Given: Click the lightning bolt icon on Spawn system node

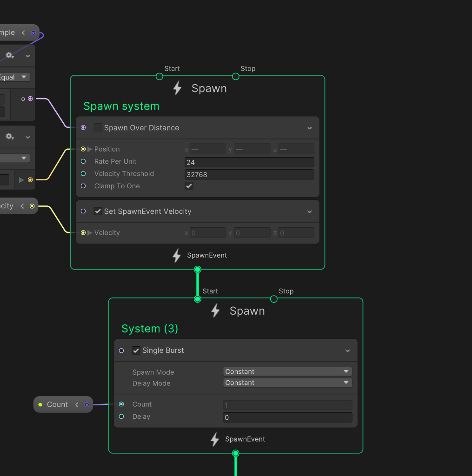Looking at the screenshot, I should pyautogui.click(x=176, y=88).
